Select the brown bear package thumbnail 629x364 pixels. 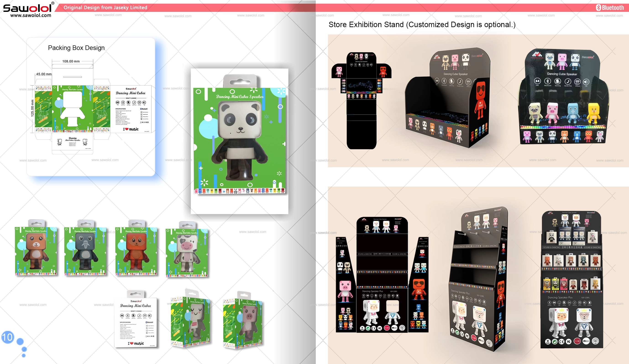[36, 248]
